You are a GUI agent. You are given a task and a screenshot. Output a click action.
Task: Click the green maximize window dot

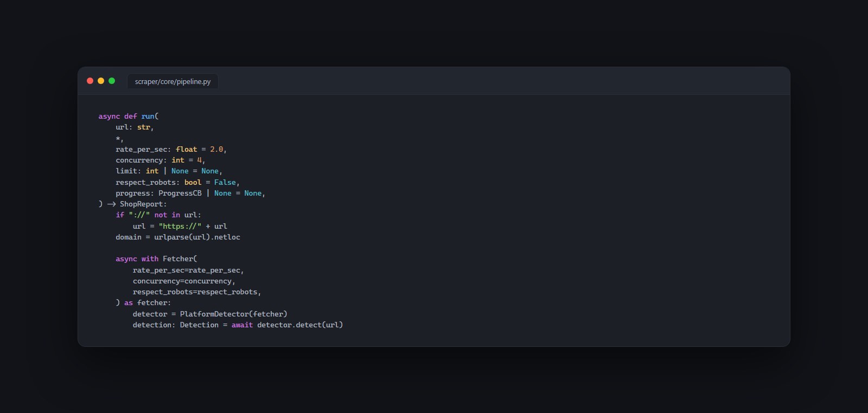pos(112,81)
